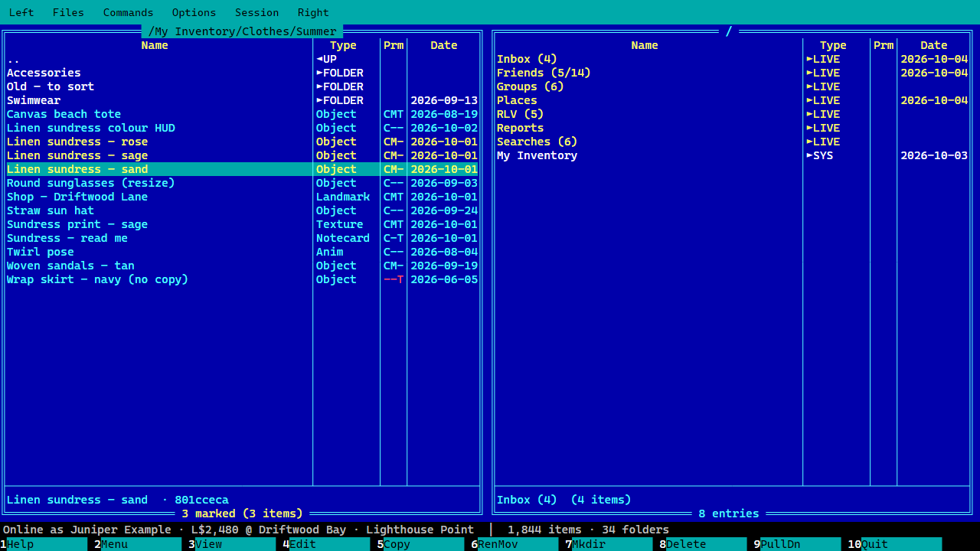
Task: Select Linen sundress colour HUD
Action: click(x=243, y=128)
